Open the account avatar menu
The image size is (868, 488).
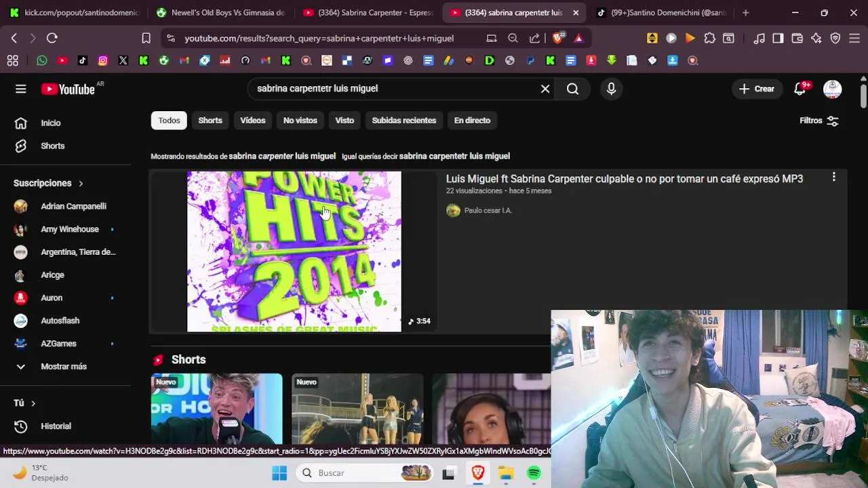pos(833,89)
